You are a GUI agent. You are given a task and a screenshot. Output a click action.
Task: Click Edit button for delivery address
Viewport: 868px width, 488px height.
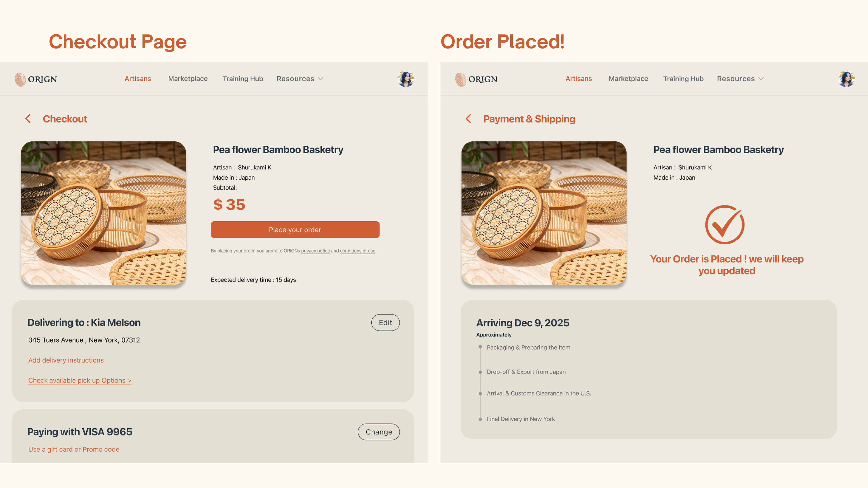(385, 323)
